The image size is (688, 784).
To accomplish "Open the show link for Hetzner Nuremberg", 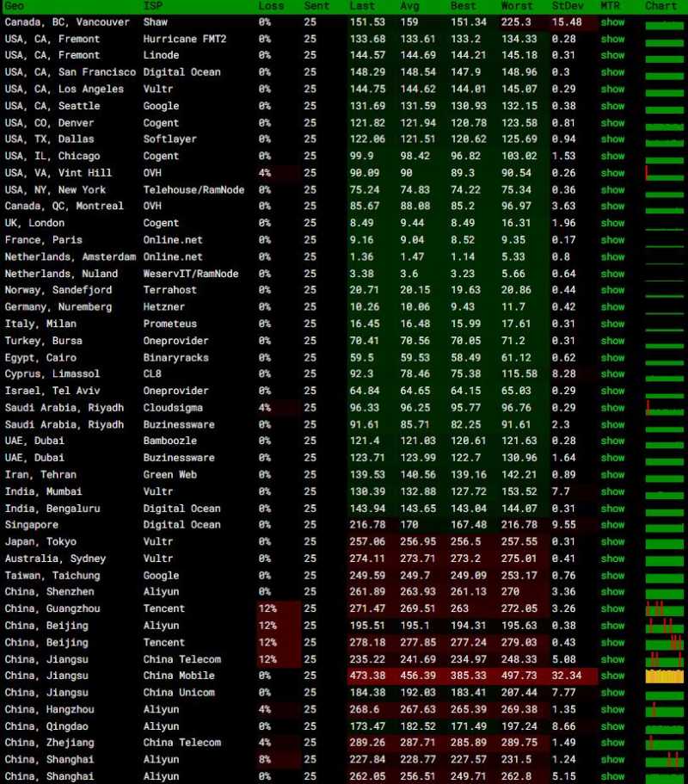I will [612, 307].
